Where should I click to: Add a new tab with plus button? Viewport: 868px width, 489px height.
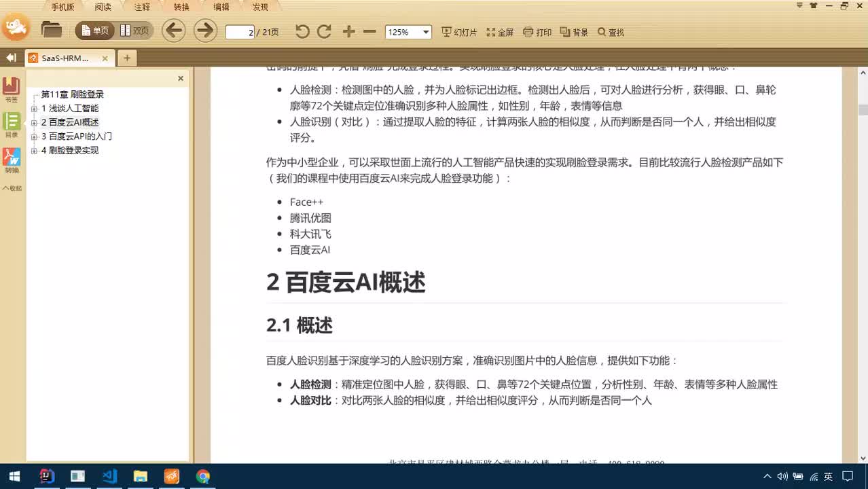coord(126,58)
